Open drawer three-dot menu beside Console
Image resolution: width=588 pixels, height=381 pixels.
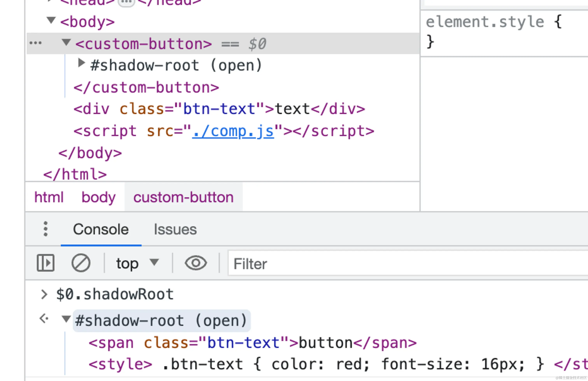tap(45, 229)
